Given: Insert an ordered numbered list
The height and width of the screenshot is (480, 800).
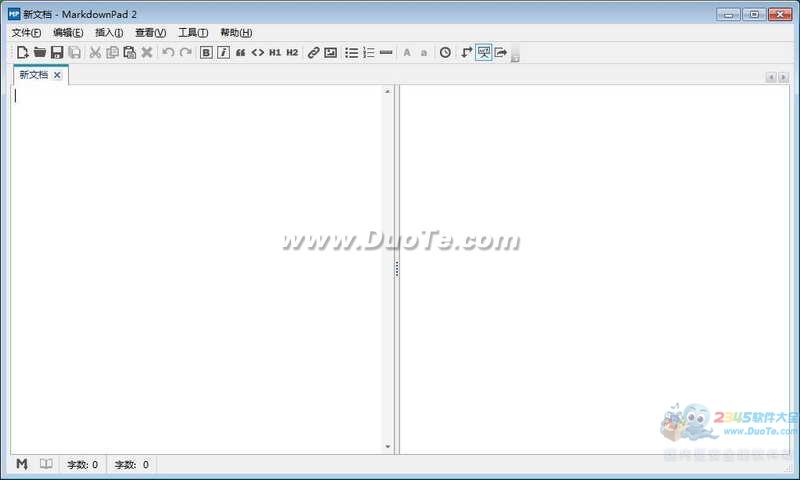Looking at the screenshot, I should (x=369, y=52).
